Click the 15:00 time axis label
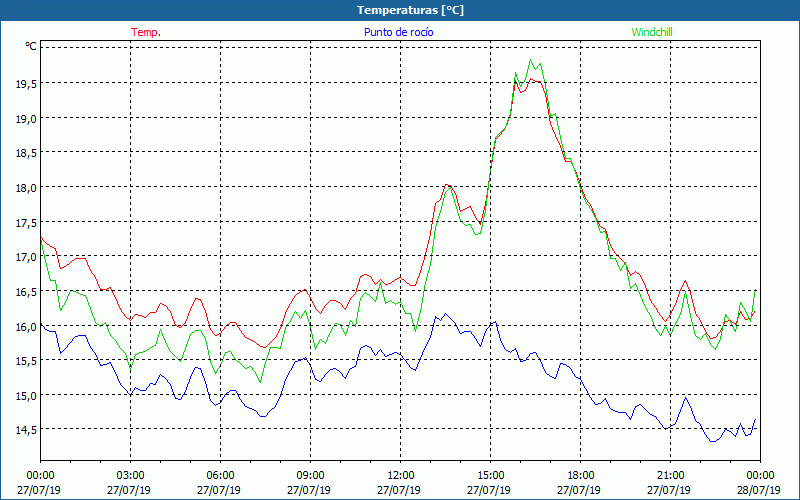 pyautogui.click(x=490, y=476)
